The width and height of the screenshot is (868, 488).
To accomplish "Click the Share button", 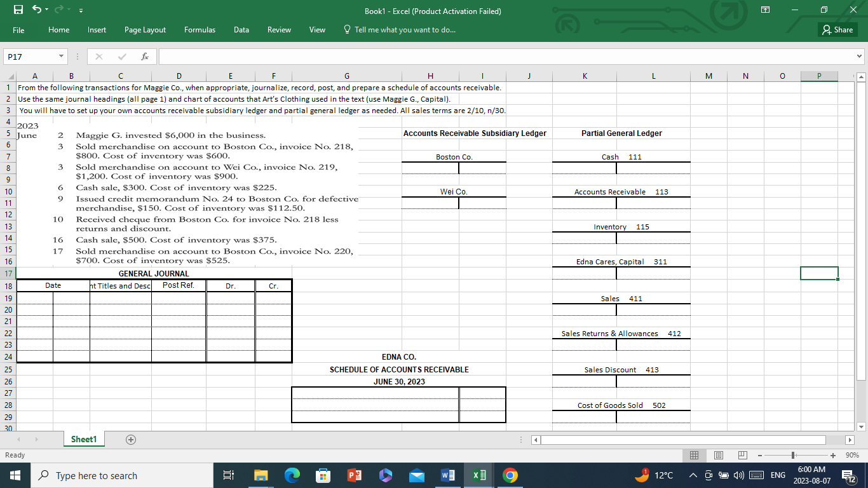I will coord(837,29).
